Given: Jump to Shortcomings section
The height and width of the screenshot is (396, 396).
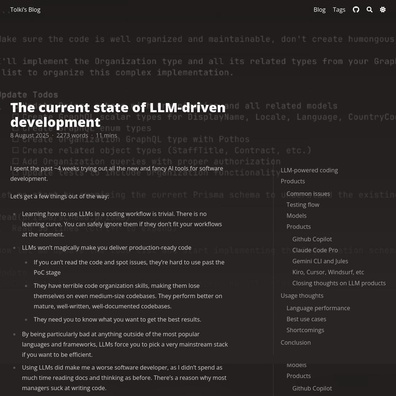Looking at the screenshot, I should point(305,330).
